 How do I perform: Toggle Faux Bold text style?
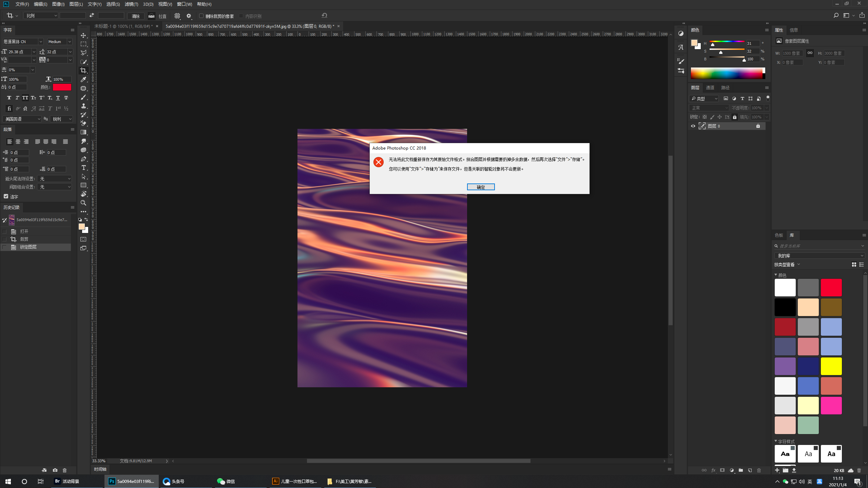[9, 98]
